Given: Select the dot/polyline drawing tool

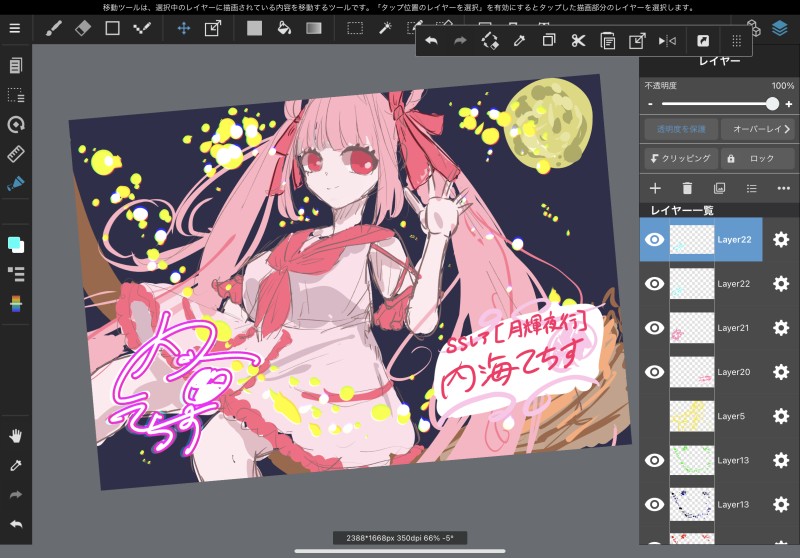Looking at the screenshot, I should click(x=142, y=29).
